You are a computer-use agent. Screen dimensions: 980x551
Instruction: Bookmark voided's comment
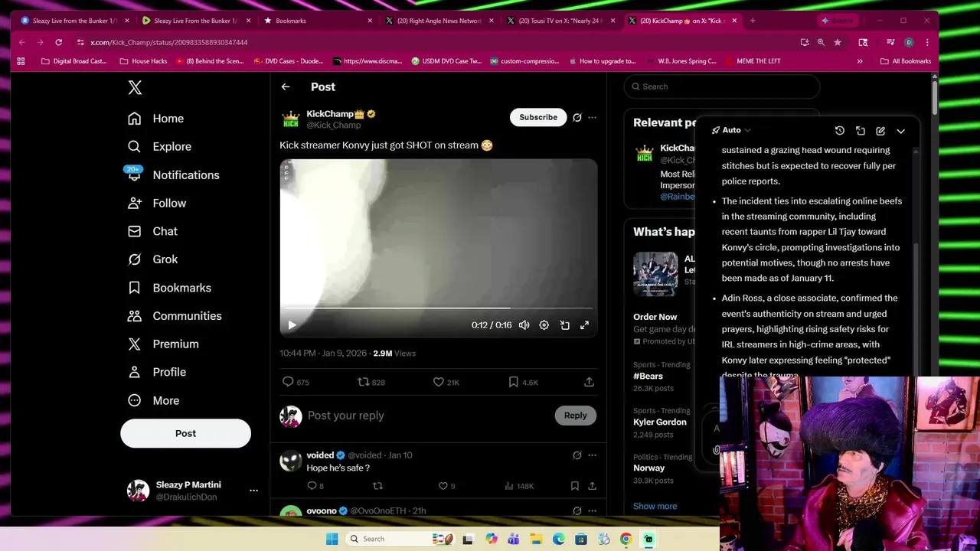[x=575, y=486]
